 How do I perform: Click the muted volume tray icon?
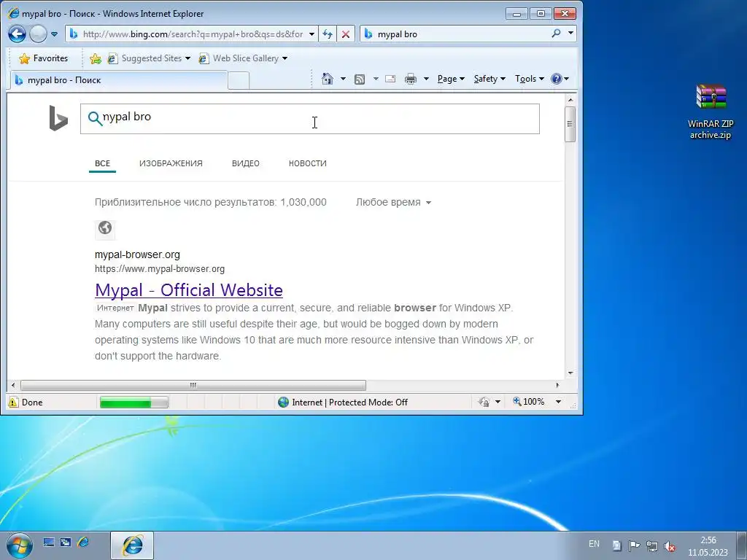point(670,546)
